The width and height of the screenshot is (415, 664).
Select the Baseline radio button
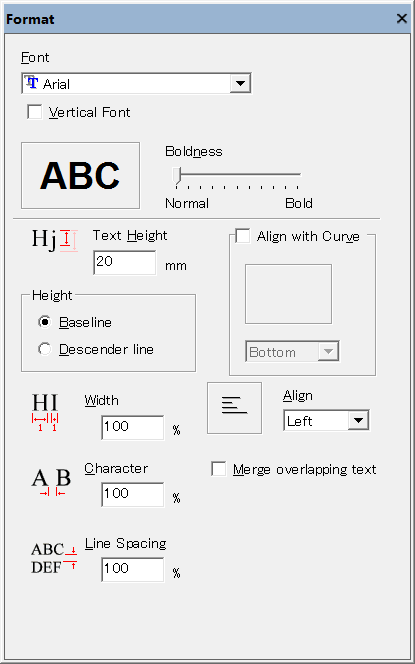(44, 322)
